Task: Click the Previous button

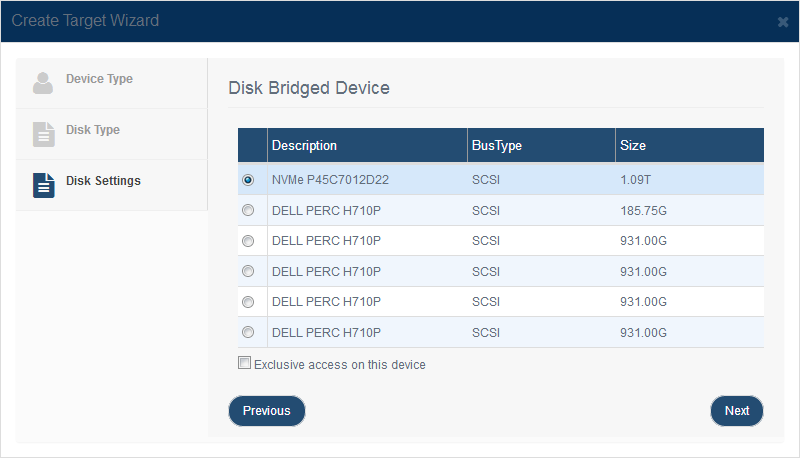Action: tap(267, 411)
